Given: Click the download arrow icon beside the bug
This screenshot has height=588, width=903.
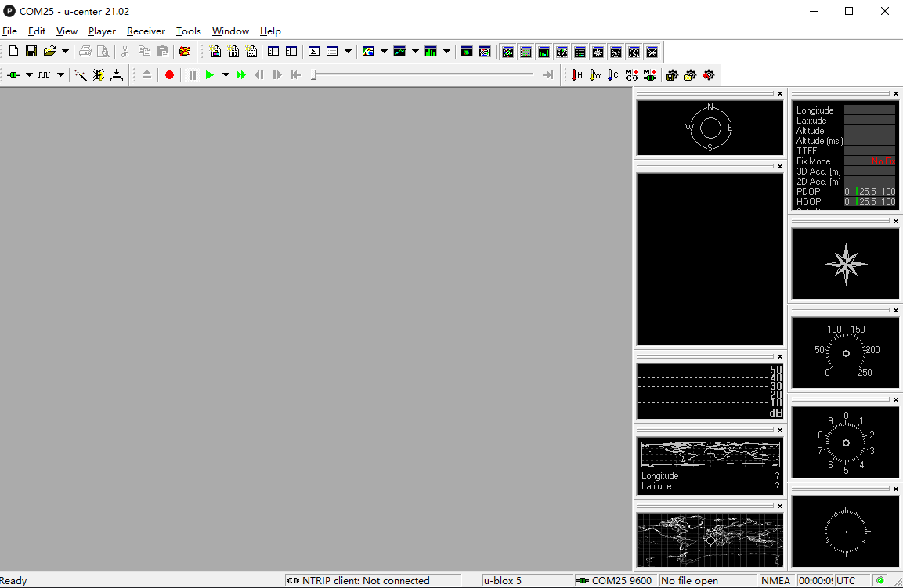Looking at the screenshot, I should click(x=117, y=75).
